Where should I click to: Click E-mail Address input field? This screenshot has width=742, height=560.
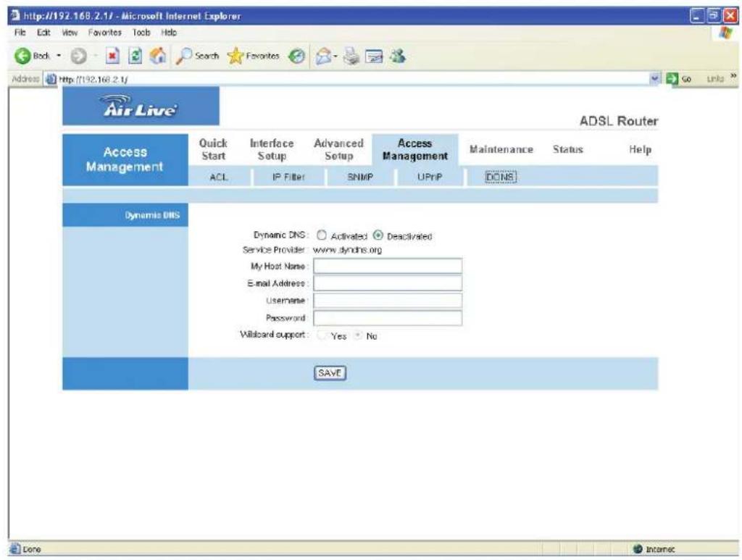coord(388,283)
